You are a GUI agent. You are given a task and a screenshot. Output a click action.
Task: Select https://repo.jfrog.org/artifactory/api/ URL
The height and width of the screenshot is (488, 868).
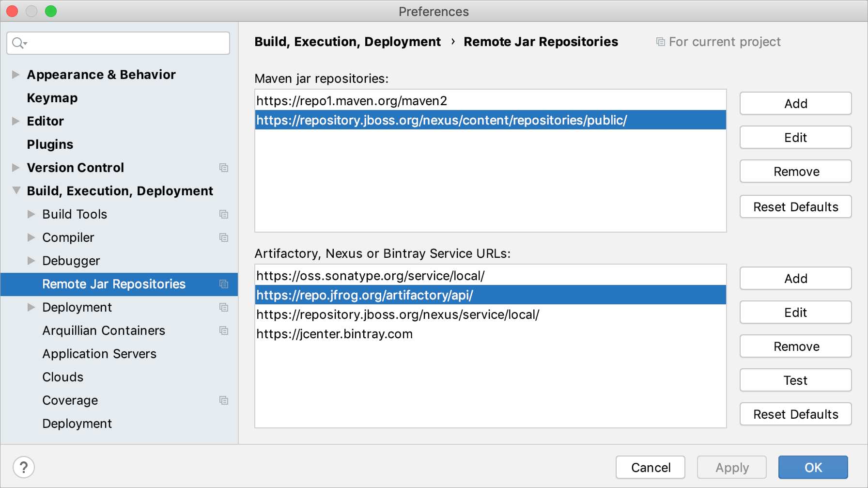(491, 295)
